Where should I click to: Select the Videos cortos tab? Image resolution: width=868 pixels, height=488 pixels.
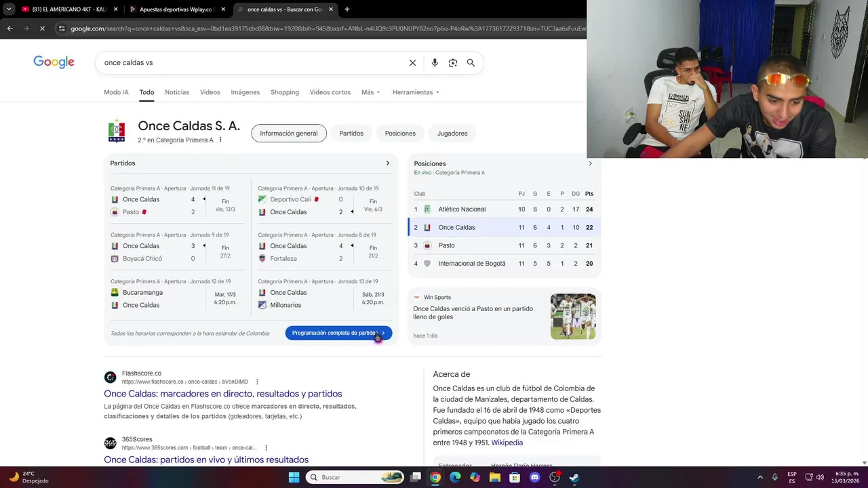330,92
